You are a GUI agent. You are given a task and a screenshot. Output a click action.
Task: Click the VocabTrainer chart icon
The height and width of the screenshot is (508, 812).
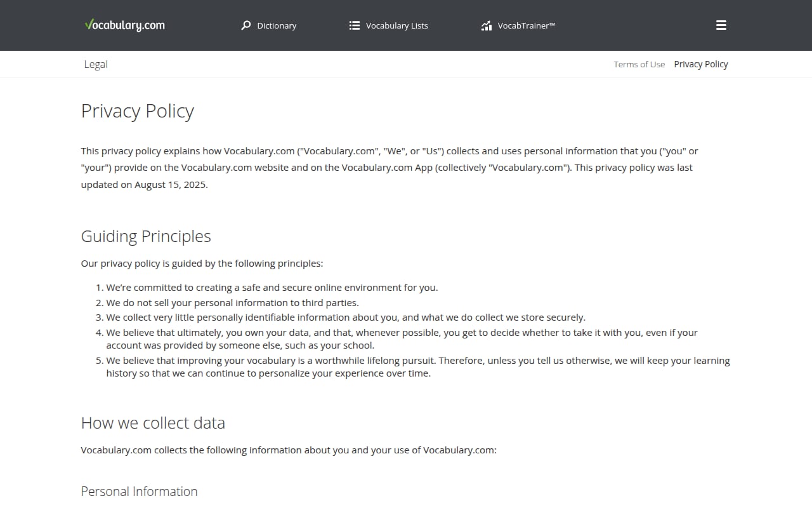pos(487,25)
